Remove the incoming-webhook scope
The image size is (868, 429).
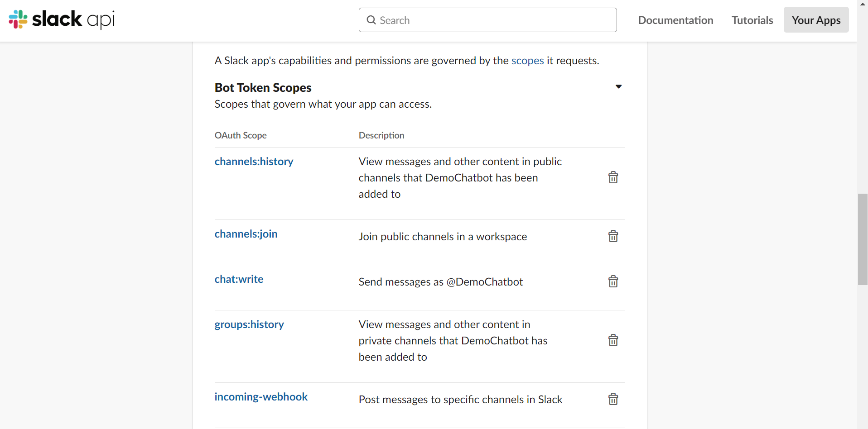pyautogui.click(x=613, y=399)
